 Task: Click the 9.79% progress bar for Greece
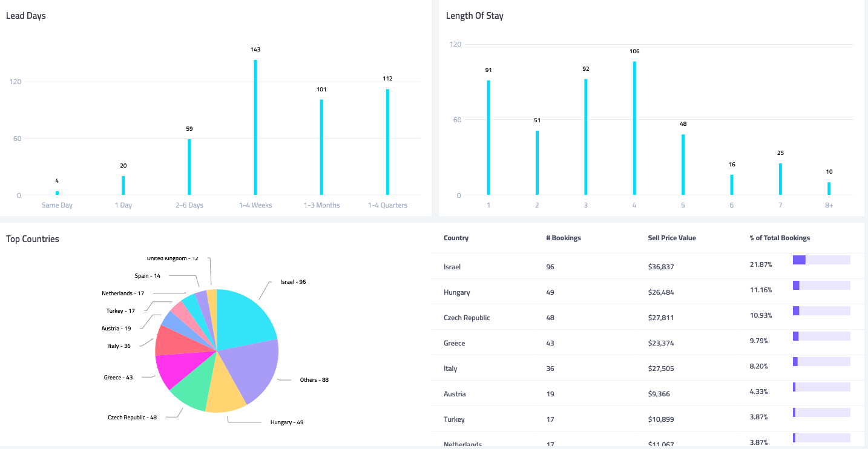(821, 336)
